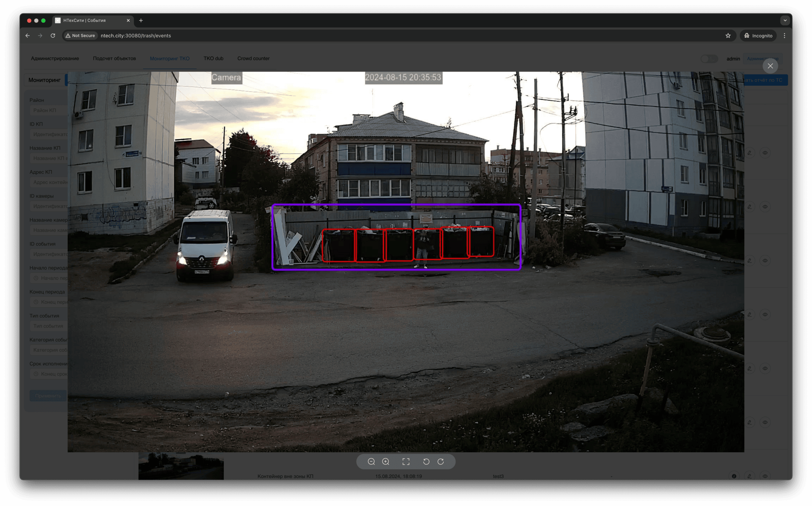Toggle the eye icon on test3 row
The width and height of the screenshot is (812, 506).
pyautogui.click(x=765, y=476)
